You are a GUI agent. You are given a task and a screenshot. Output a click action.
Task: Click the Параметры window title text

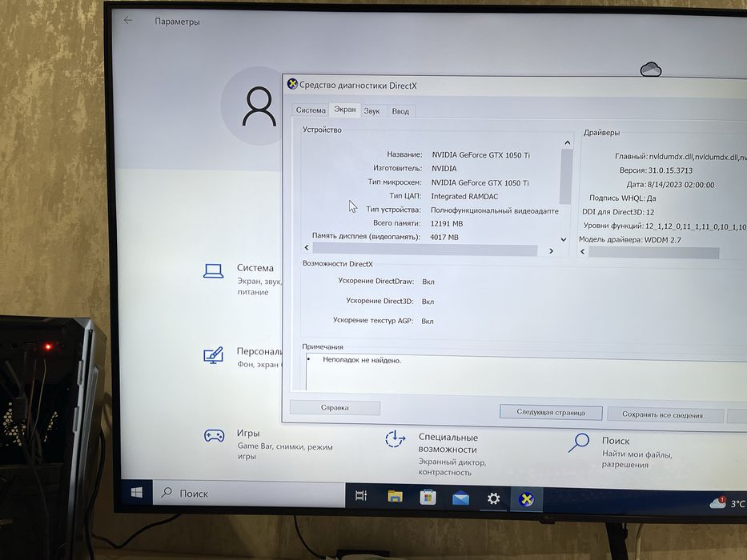click(x=177, y=22)
